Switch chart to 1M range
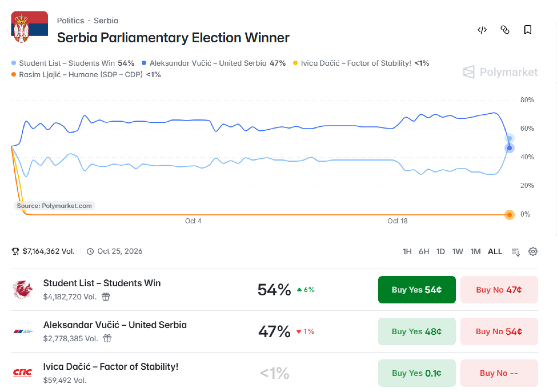The height and width of the screenshot is (392, 557). pyautogui.click(x=475, y=251)
